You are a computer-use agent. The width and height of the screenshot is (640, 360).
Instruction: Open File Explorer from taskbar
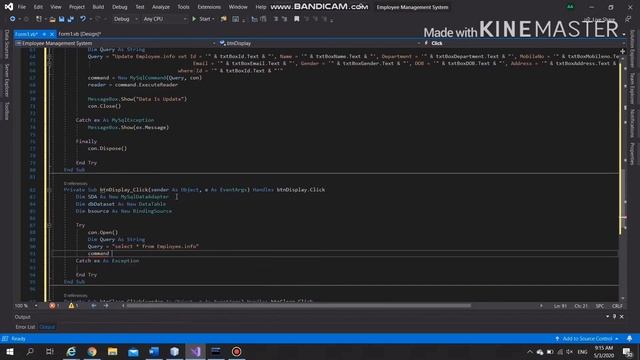pos(113,351)
